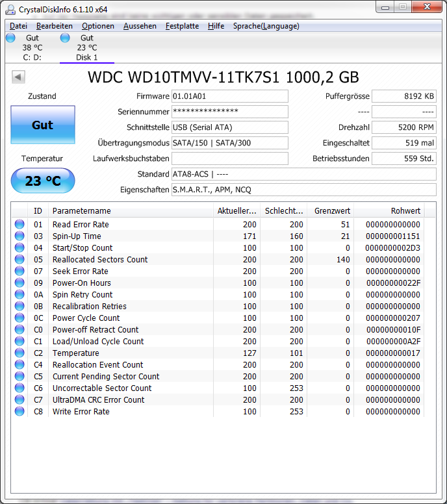Click status orb of Write Error Rate row
The width and height of the screenshot is (447, 504).
19,411
